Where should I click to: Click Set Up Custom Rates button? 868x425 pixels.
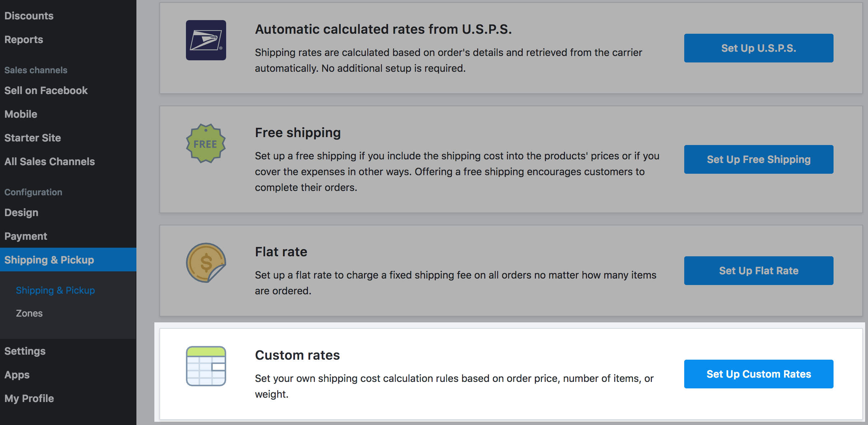tap(759, 374)
